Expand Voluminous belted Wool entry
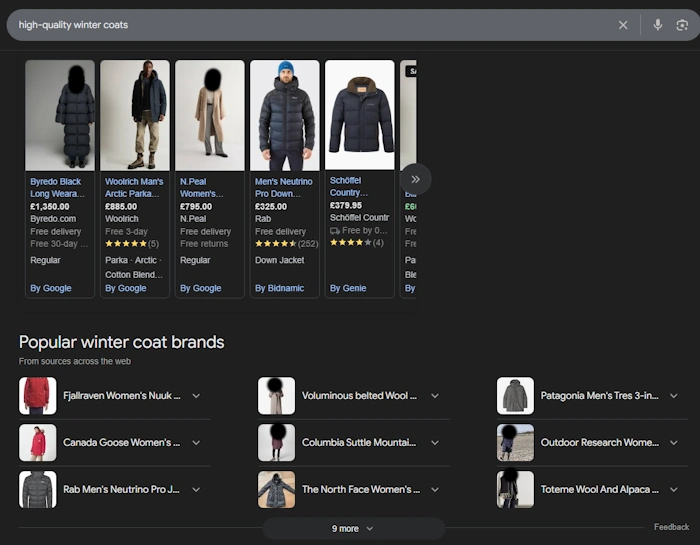The height and width of the screenshot is (545, 700). 435,396
